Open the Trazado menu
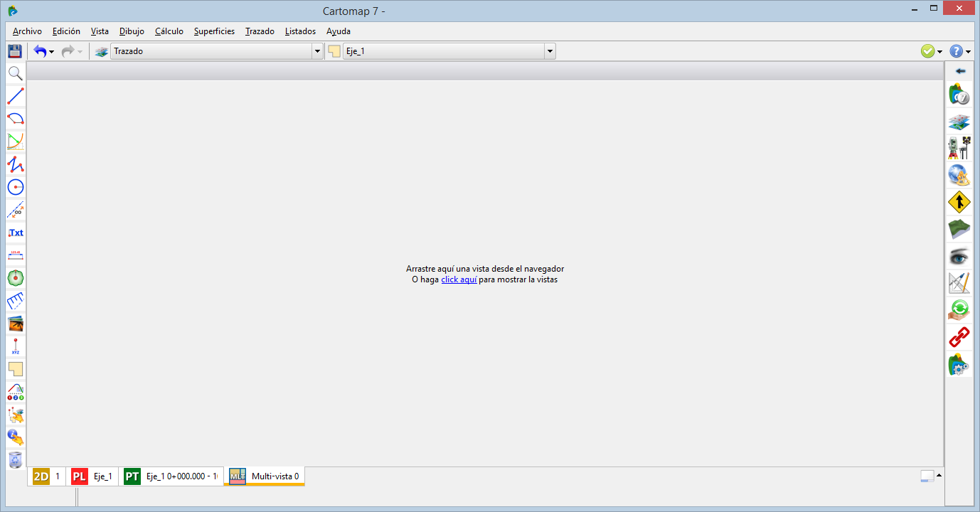Viewport: 980px width, 512px height. 260,31
